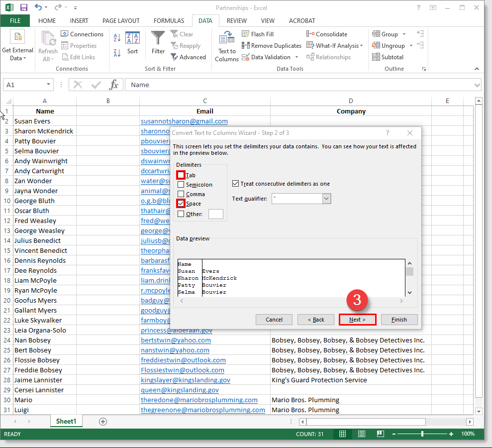Click the Insert Function fx icon
The height and width of the screenshot is (448, 492).
113,85
